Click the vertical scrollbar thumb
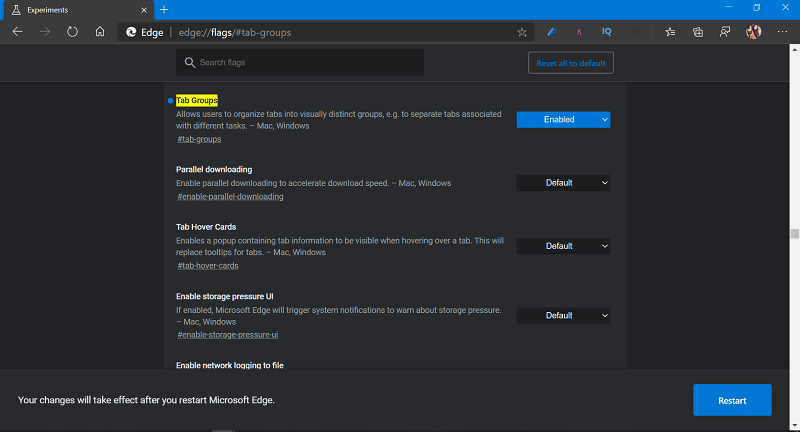This screenshot has height=432, width=800. [x=794, y=234]
